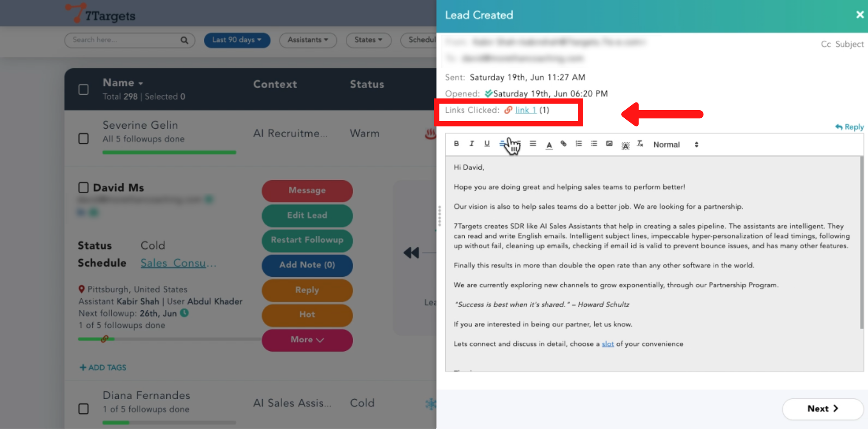Open link 1 in Links Clicked
Image resolution: width=868 pixels, height=429 pixels.
525,110
